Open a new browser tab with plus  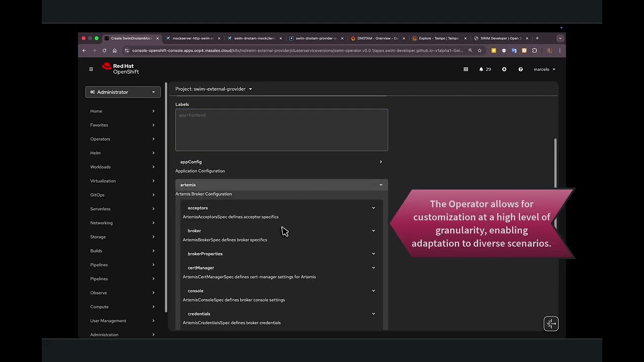(x=537, y=38)
